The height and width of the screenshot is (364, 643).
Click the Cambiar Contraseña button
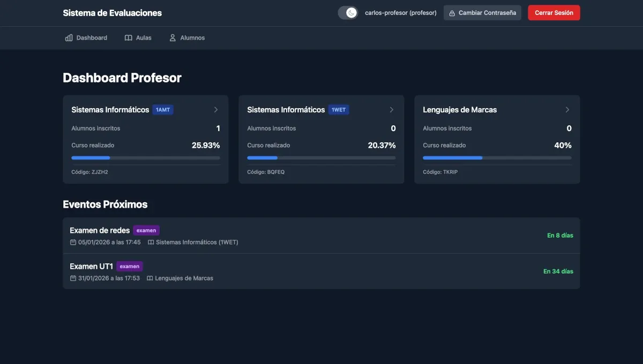tap(482, 12)
